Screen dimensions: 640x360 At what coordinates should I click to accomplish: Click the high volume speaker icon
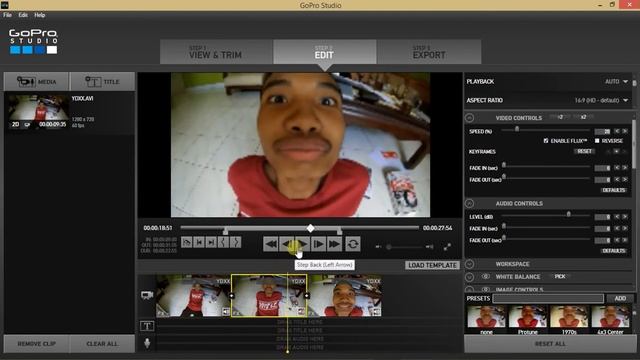point(429,247)
